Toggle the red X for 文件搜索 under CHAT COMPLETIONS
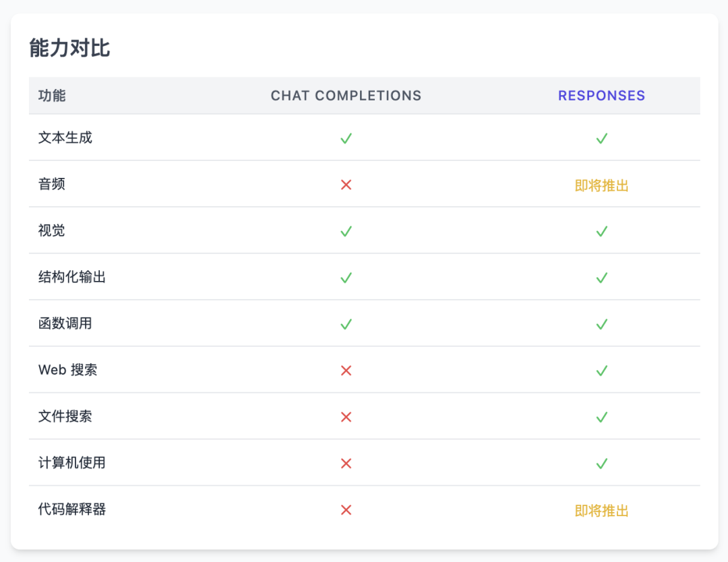Screen dimensions: 728x562 [x=346, y=416]
